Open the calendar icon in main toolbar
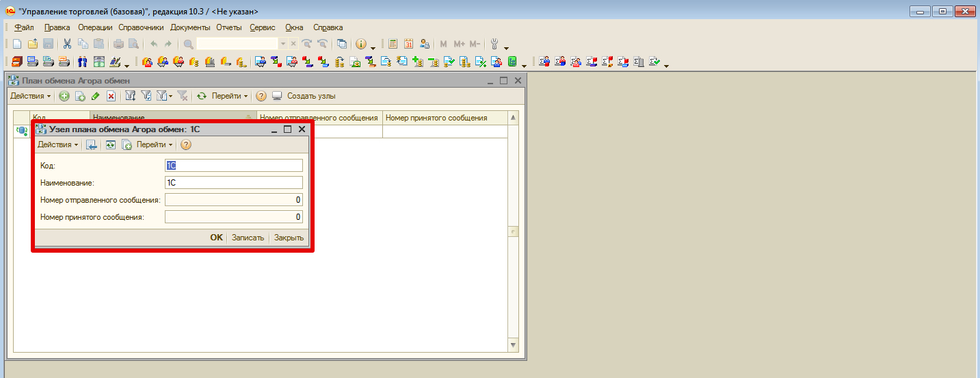This screenshot has width=980, height=378. click(409, 44)
